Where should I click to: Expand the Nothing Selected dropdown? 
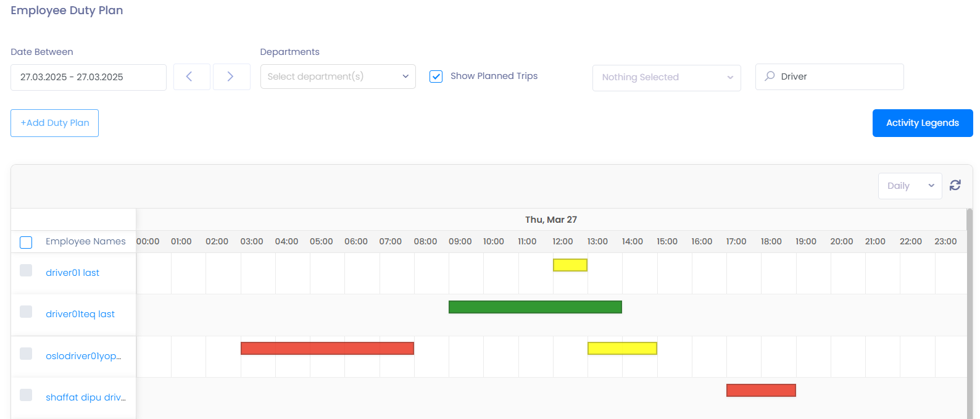666,78
